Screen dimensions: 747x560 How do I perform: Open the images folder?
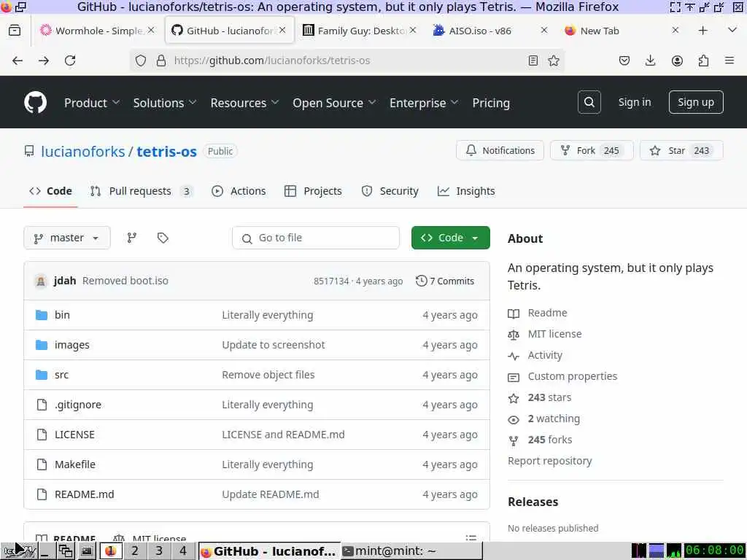click(72, 345)
